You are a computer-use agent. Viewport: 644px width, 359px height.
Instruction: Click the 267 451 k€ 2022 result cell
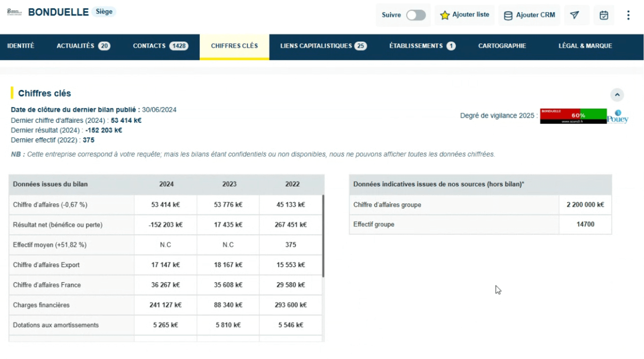coord(291,225)
